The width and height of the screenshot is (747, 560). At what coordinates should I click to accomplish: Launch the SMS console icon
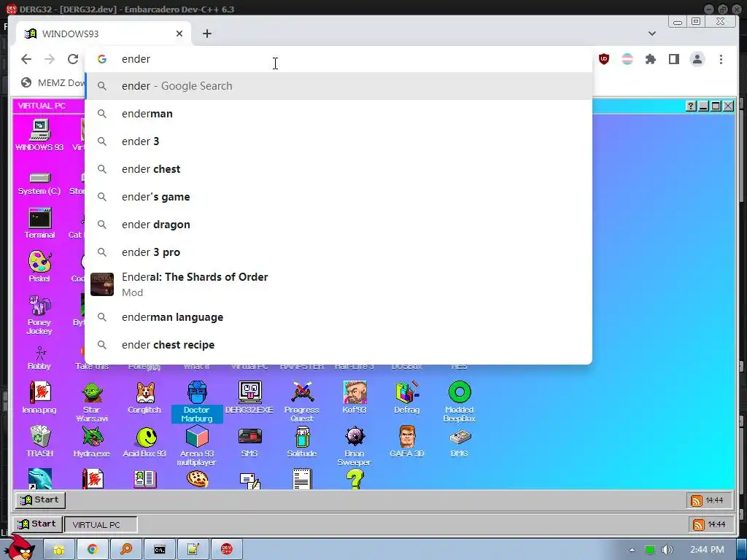coord(249,441)
